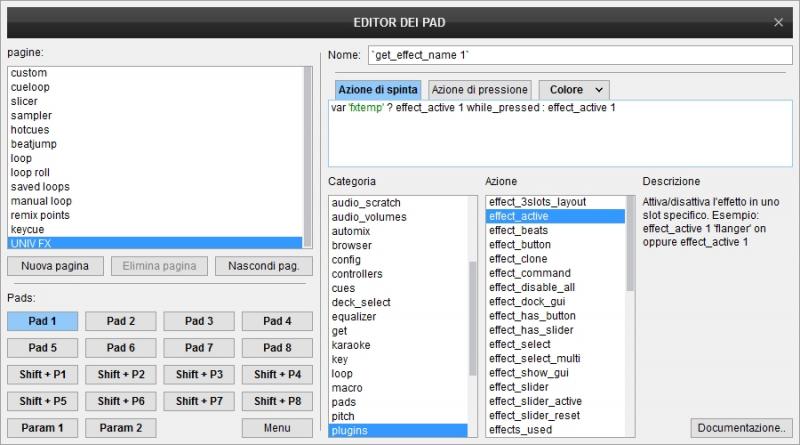The height and width of the screenshot is (445, 800).
Task: Select the remix points page
Action: pyautogui.click(x=155, y=215)
